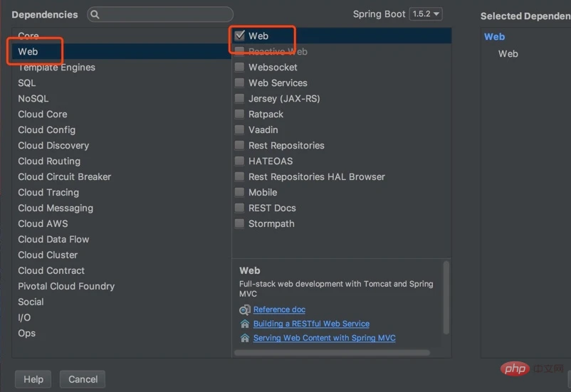Select the Cloud Tracing category

point(121,193)
